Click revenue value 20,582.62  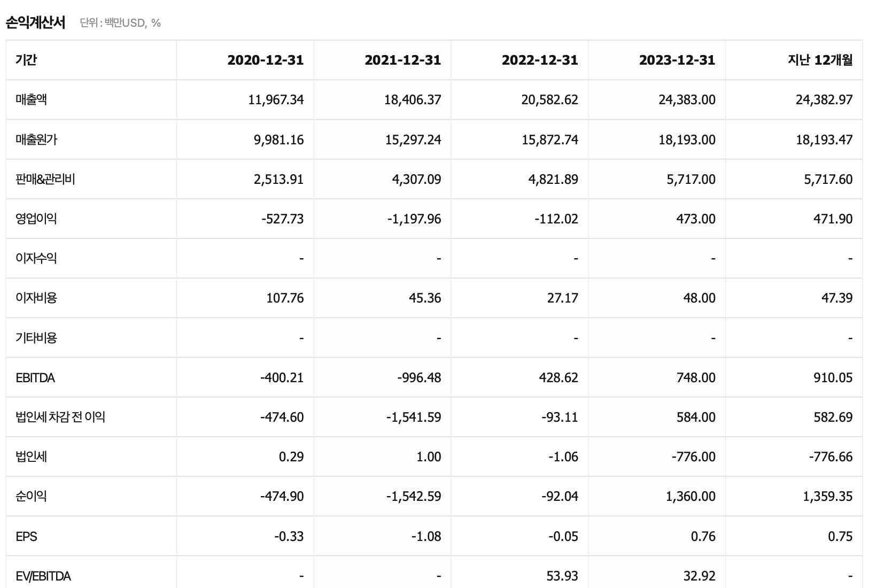click(550, 99)
